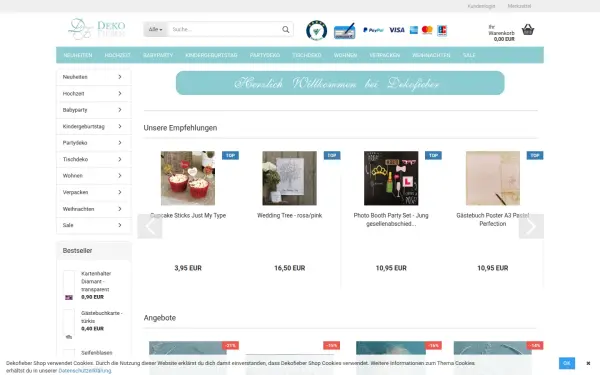Open the VERPACKEN menu in the navigation bar
600x375 pixels.
click(x=385, y=55)
